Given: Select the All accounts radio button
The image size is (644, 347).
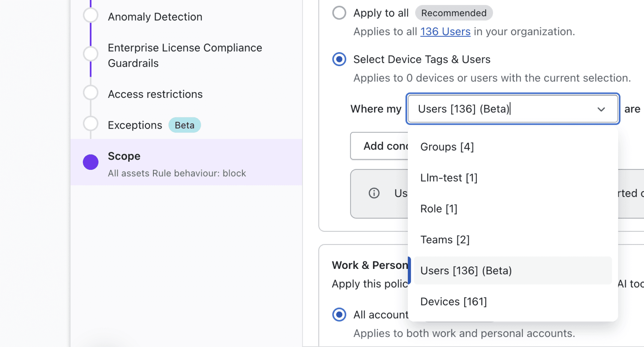Looking at the screenshot, I should [x=339, y=314].
